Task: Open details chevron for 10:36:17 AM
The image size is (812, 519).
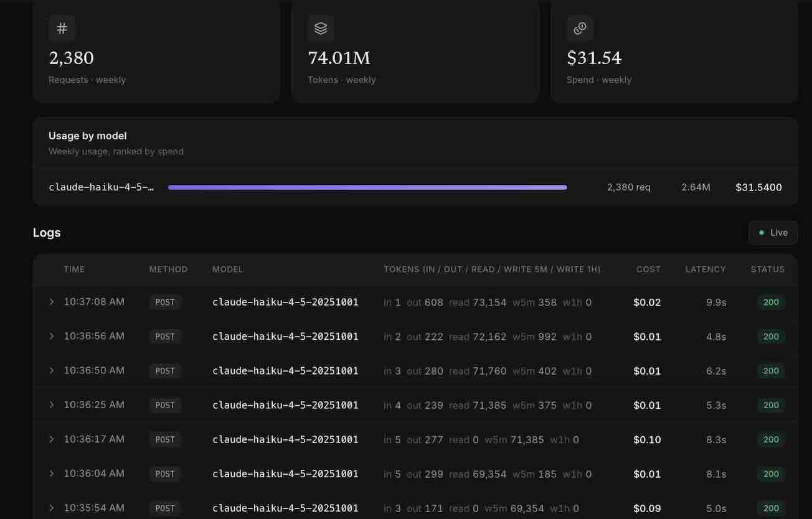Action: coord(52,439)
